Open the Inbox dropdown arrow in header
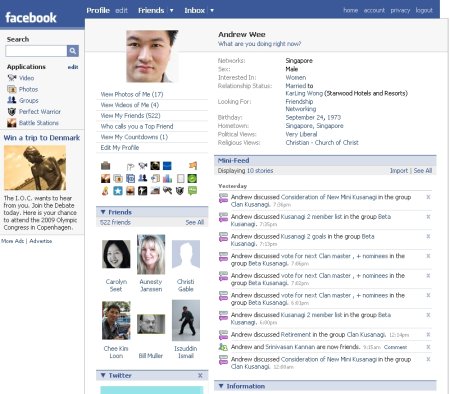 212,10
